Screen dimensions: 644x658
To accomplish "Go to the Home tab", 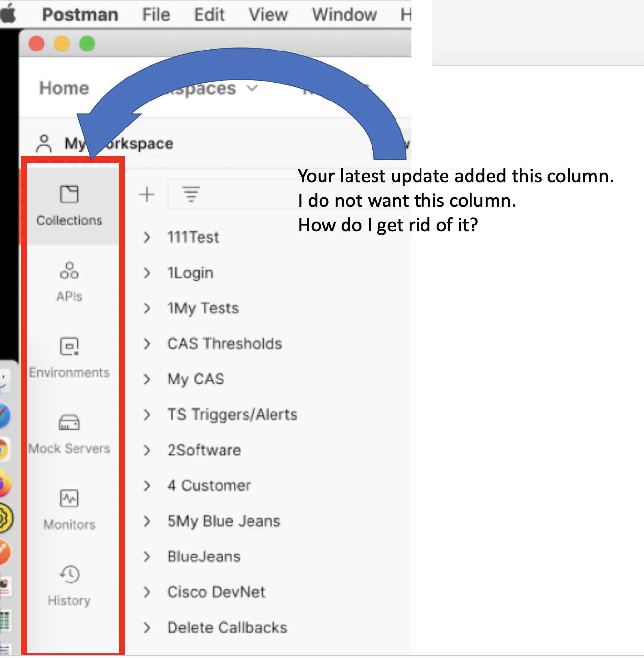I will coord(64,88).
